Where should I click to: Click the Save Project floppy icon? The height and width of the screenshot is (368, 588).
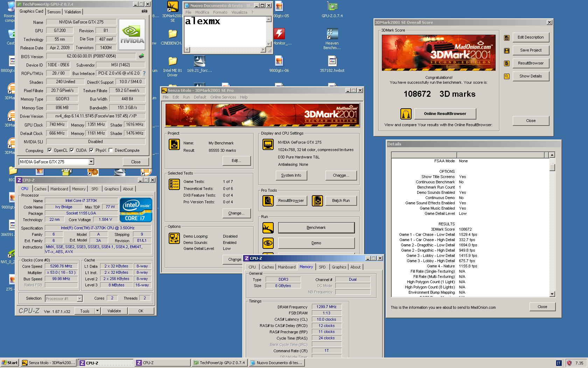[506, 50]
